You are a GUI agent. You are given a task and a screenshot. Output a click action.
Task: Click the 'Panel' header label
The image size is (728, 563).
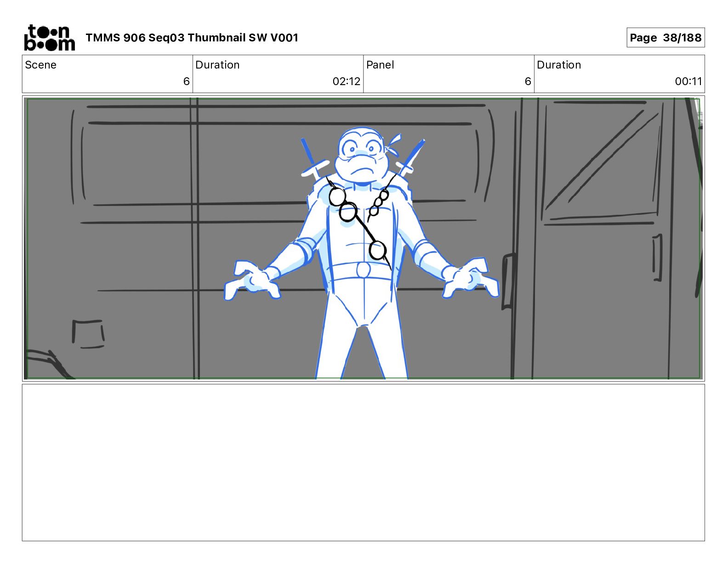tap(380, 65)
